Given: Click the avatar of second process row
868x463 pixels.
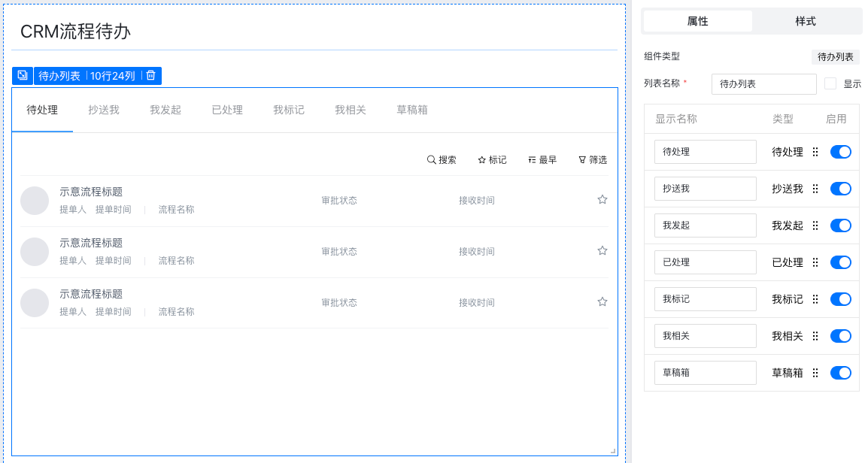Looking at the screenshot, I should 35,252.
